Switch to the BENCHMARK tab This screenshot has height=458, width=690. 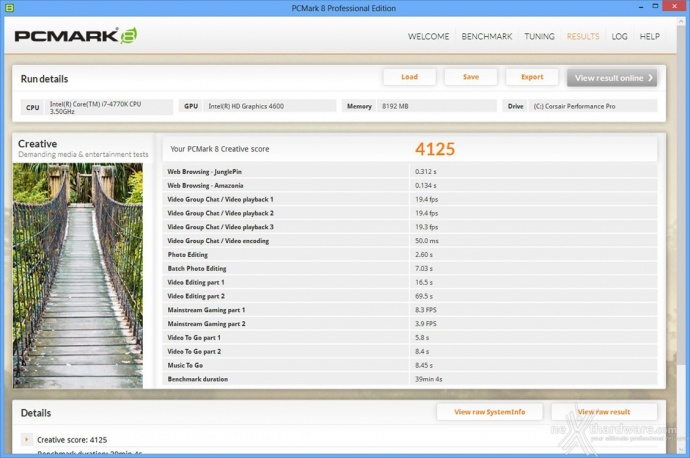click(487, 37)
